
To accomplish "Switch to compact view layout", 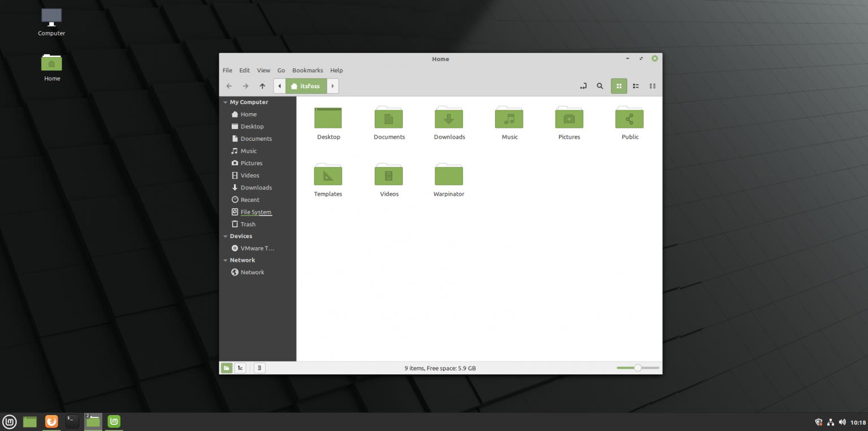I will pos(652,85).
